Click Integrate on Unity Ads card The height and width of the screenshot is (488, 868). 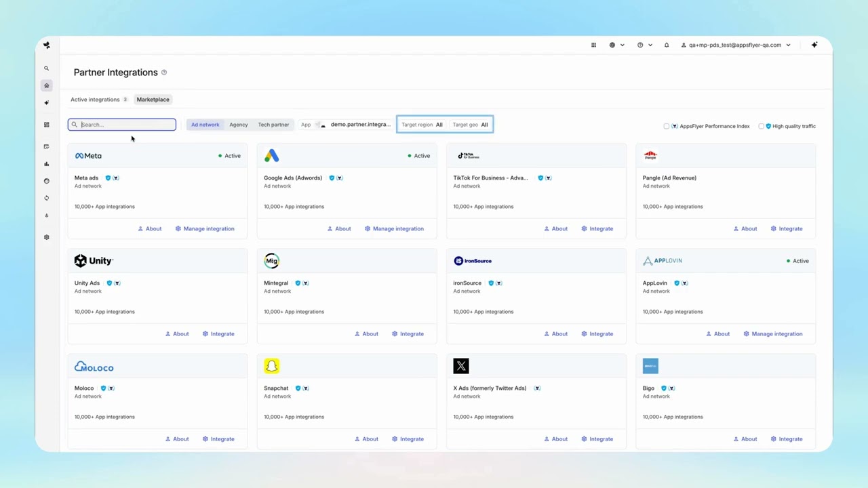[218, 334]
